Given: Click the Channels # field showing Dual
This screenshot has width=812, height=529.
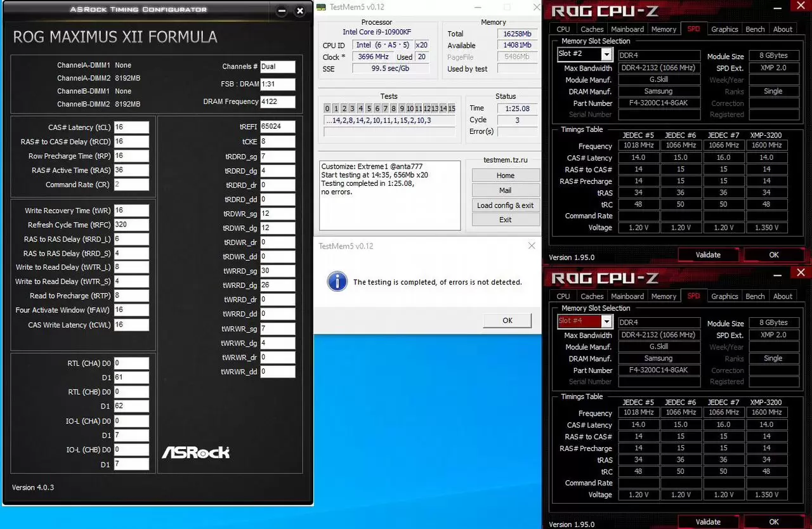Looking at the screenshot, I should (277, 67).
